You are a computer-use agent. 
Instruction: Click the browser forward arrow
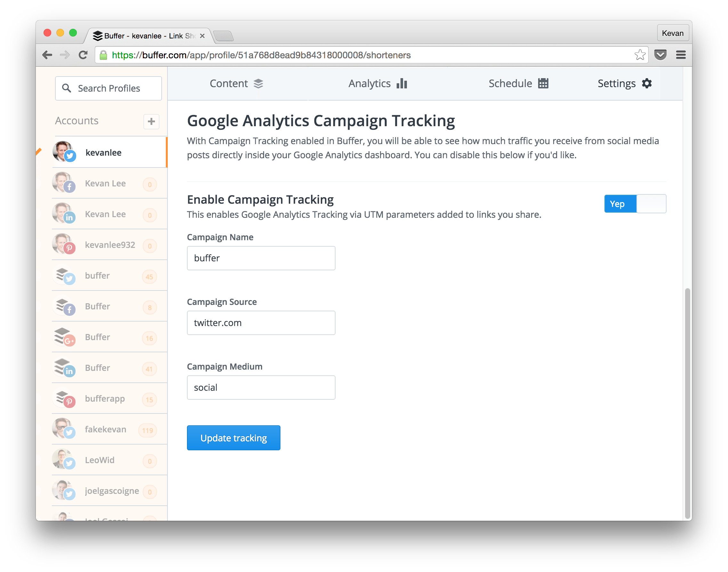(x=65, y=55)
